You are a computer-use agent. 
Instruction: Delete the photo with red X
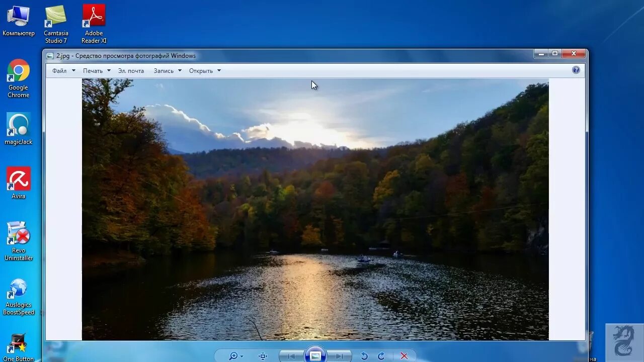[x=404, y=356]
